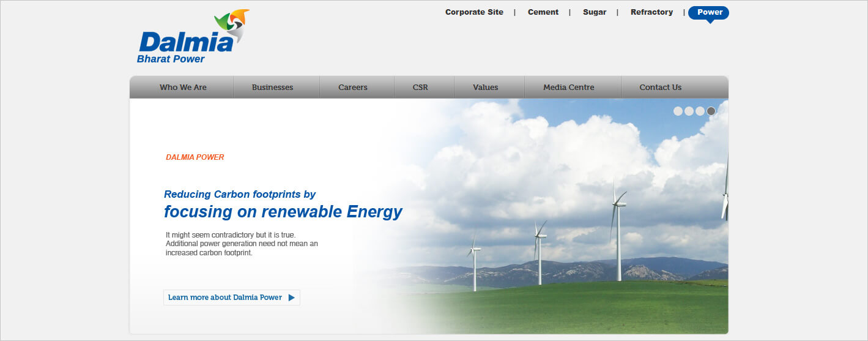The height and width of the screenshot is (341, 868).
Task: Click the DALMIA POWER orange heading
Action: tap(195, 157)
